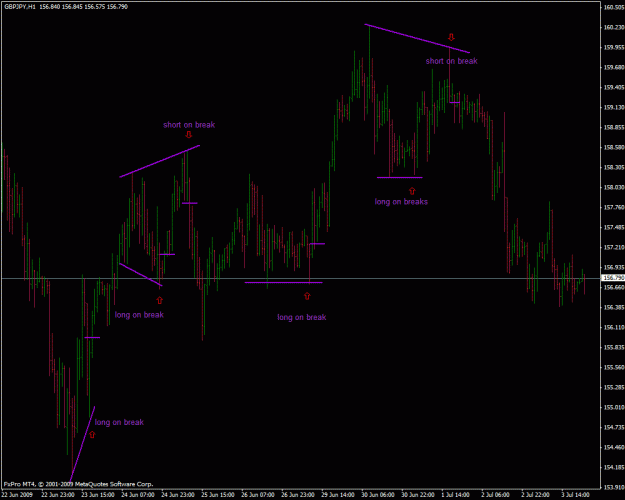Click the 155.835 price axis label
The height and width of the screenshot is (500, 625).
click(614, 347)
